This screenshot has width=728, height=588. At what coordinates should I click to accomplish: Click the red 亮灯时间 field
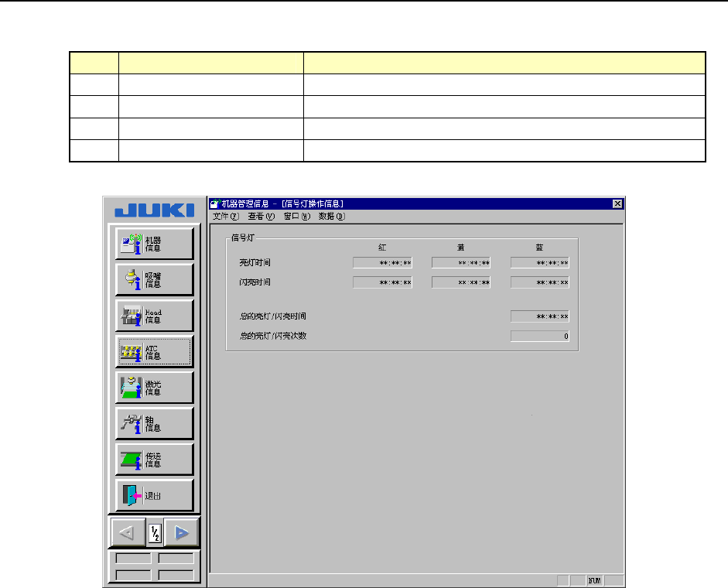[382, 263]
